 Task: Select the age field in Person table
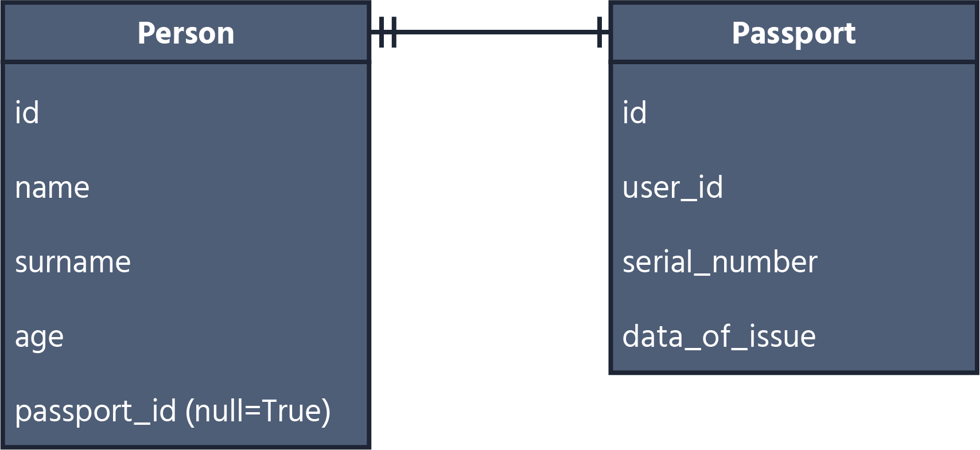tap(39, 337)
